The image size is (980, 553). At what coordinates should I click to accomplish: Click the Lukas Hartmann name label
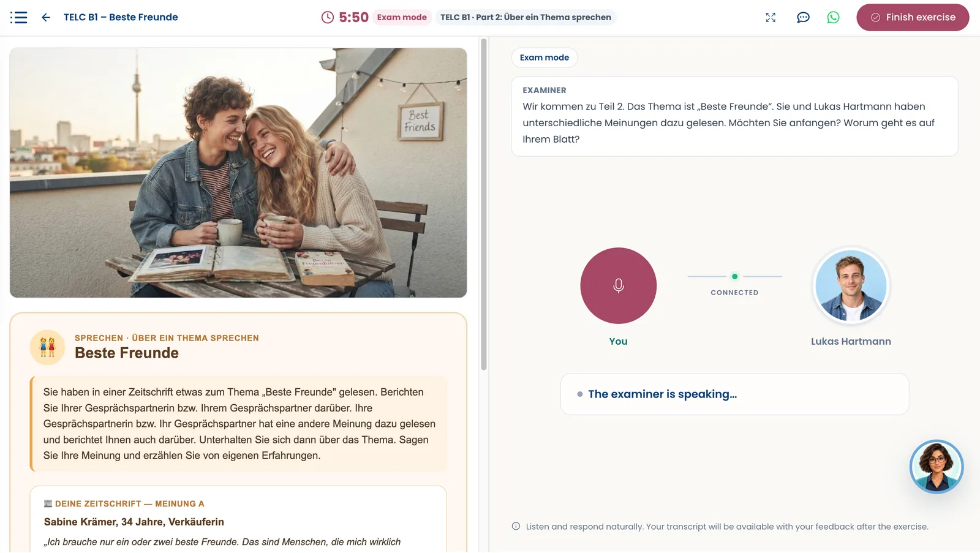point(851,341)
